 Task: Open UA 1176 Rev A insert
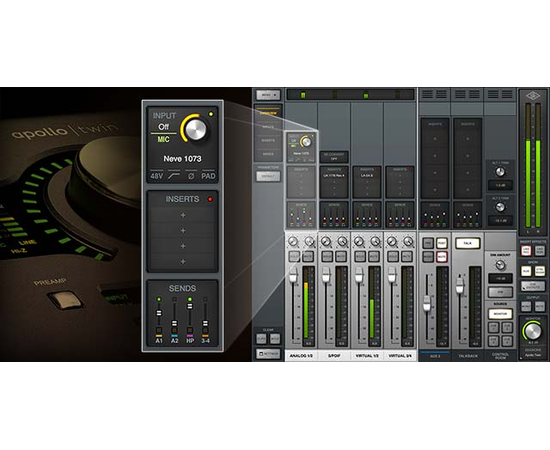tap(334, 175)
